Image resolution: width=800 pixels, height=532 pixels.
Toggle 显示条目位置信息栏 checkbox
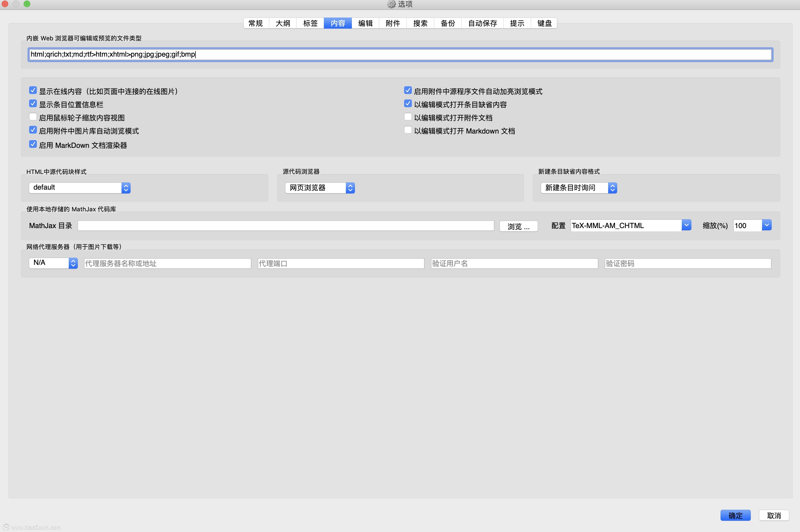click(x=33, y=104)
